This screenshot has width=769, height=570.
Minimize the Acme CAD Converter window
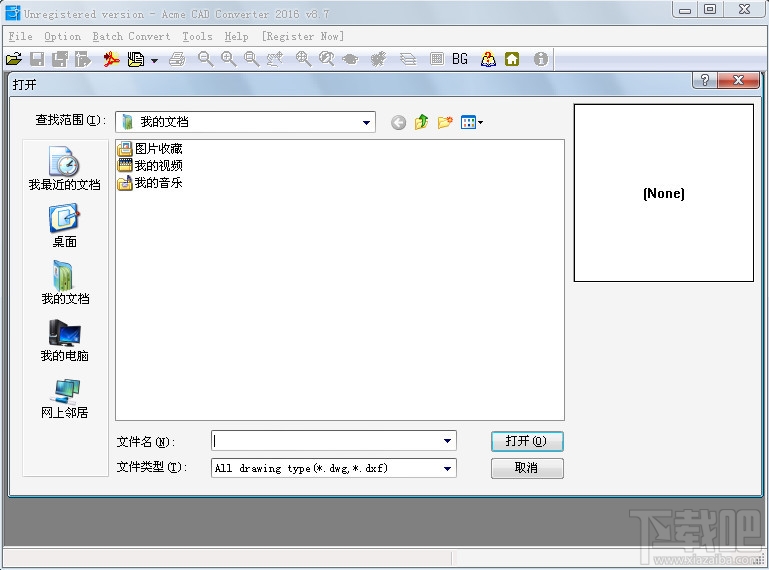pos(685,9)
